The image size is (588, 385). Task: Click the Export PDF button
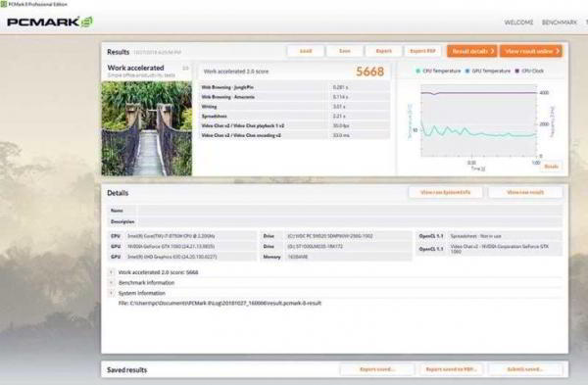(422, 51)
